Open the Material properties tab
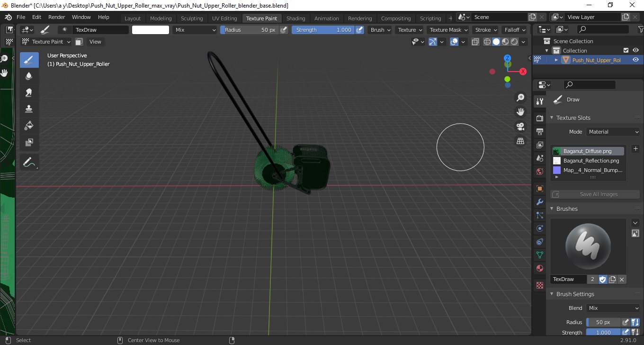 coord(539,268)
